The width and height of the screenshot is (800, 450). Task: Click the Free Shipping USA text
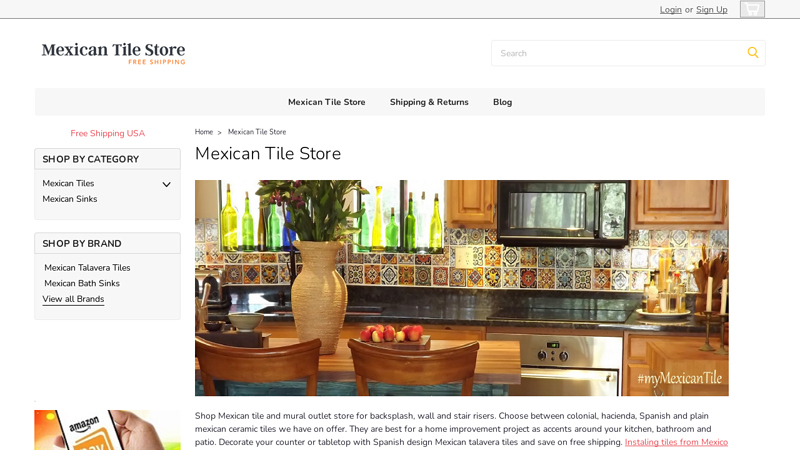click(x=108, y=133)
